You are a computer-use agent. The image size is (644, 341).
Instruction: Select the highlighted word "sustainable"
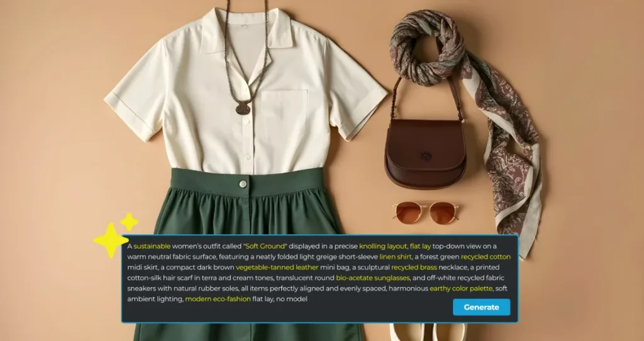(152, 246)
